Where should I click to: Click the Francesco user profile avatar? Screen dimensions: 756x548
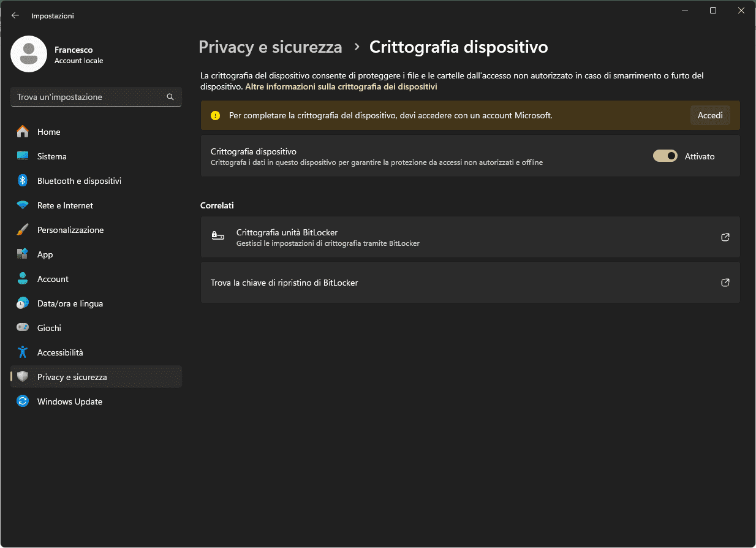pos(29,54)
